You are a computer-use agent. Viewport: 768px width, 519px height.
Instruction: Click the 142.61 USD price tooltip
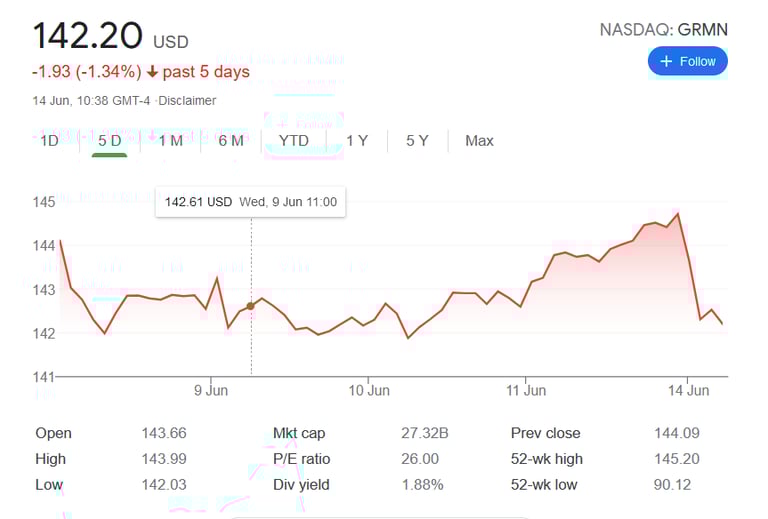point(250,202)
